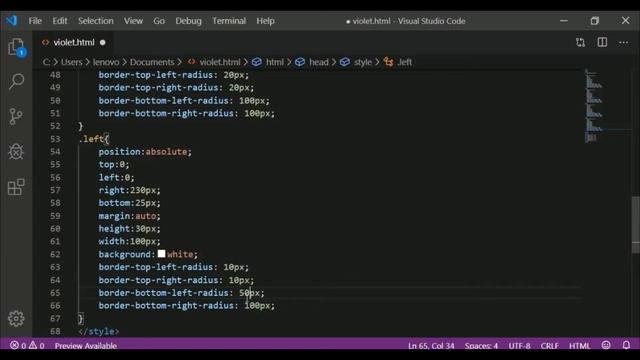The width and height of the screenshot is (640, 360).
Task: Open the Search view icon
Action: [16, 81]
